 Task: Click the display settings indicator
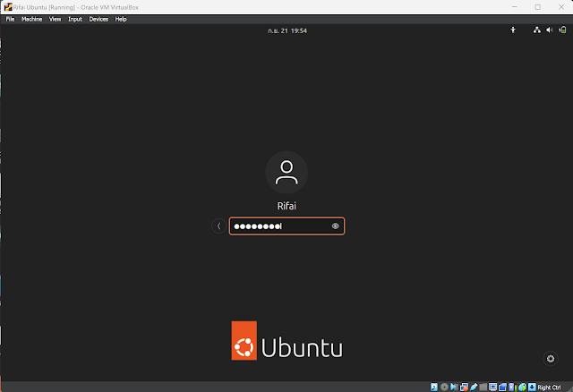coord(493,387)
